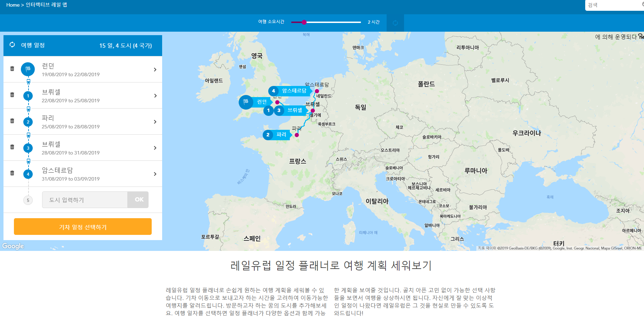Delete the 런던 stop with its trash icon
The image size is (644, 317).
[x=12, y=69]
